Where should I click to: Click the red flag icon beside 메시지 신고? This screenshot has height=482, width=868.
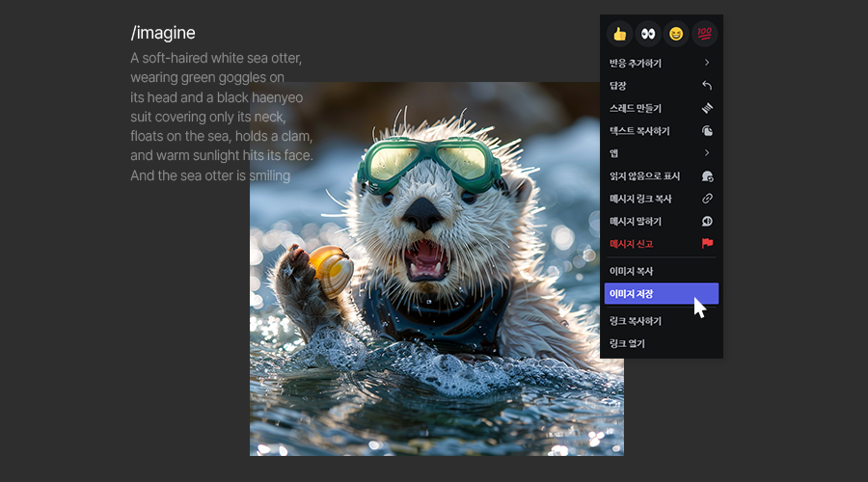click(707, 244)
